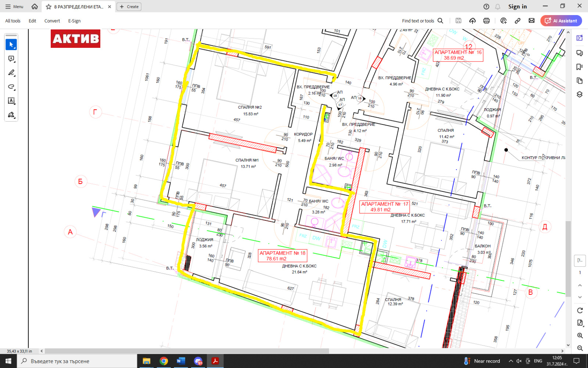
Task: Select the Selection (arrow) tool
Action: 11,44
